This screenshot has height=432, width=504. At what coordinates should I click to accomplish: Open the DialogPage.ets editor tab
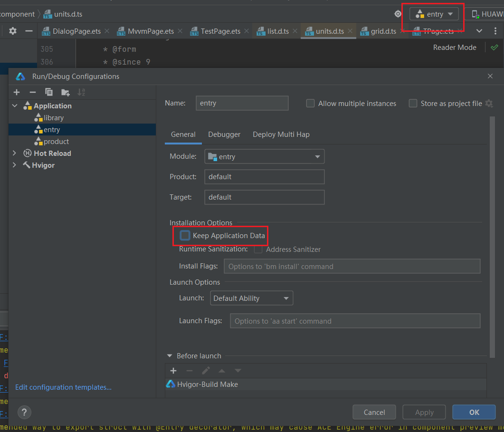(76, 31)
